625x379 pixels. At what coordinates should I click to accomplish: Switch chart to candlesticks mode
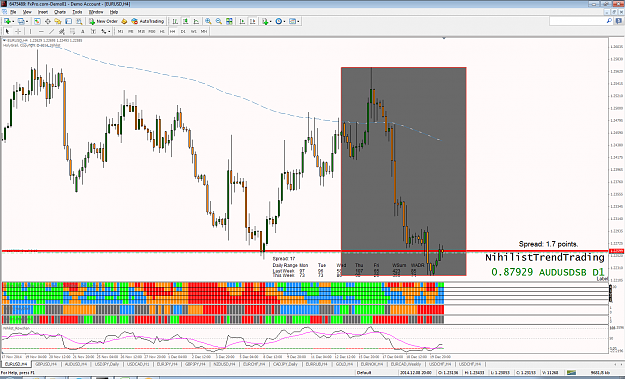pos(185,21)
